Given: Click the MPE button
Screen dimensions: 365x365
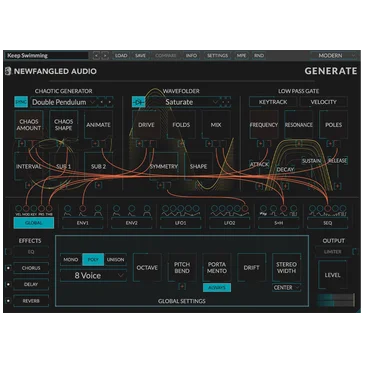Looking at the screenshot, I should 241,56.
